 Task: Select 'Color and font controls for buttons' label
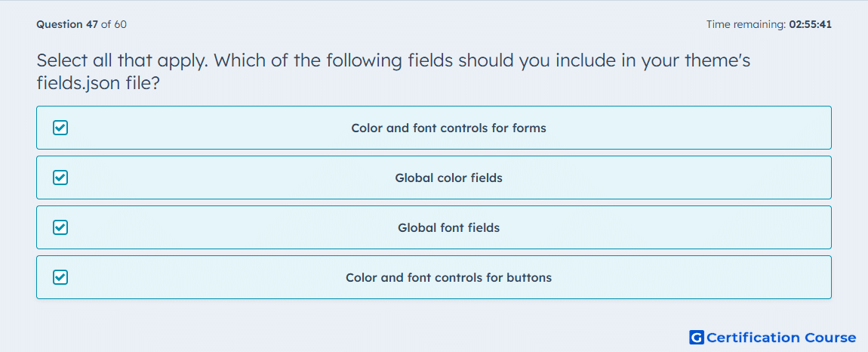point(448,277)
